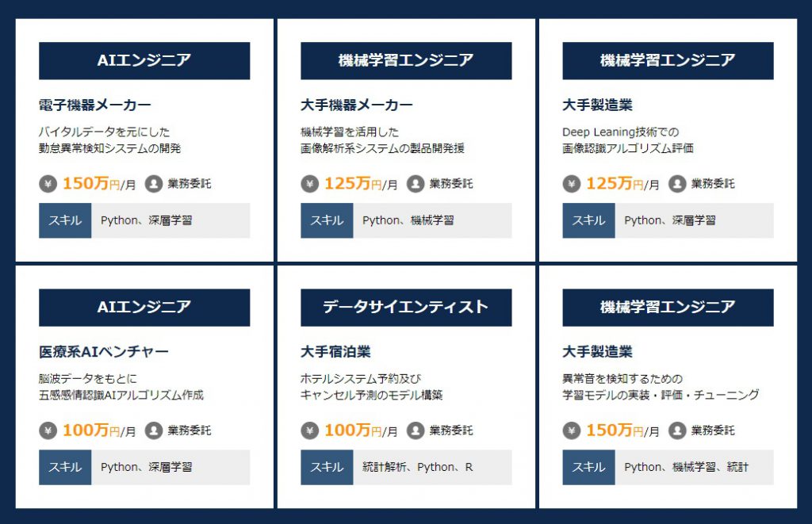Click Deep Leaning技術での description text
This screenshot has height=524, width=812.
(x=620, y=132)
